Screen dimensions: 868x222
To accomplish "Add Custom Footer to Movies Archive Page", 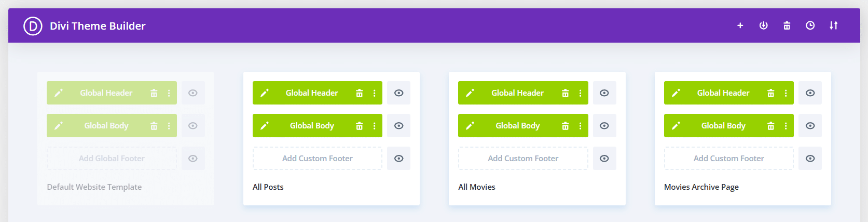I will 729,159.
